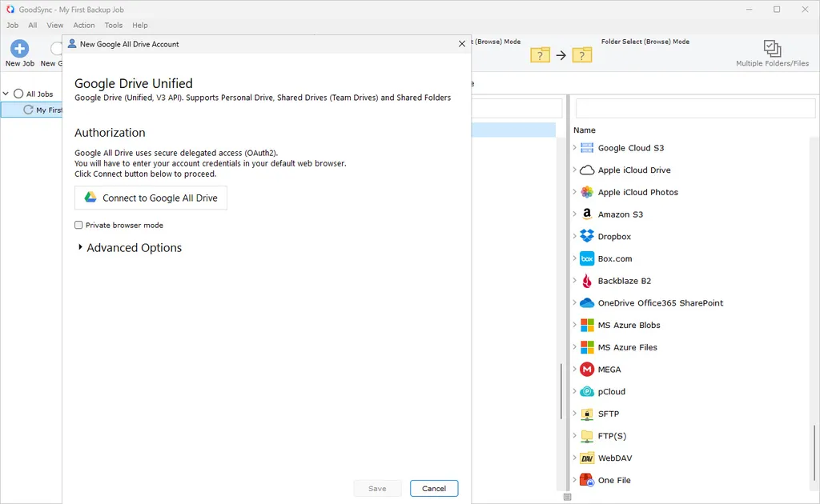The width and height of the screenshot is (820, 504).
Task: Click the Multiple Folders/Files icon
Action: [772, 49]
